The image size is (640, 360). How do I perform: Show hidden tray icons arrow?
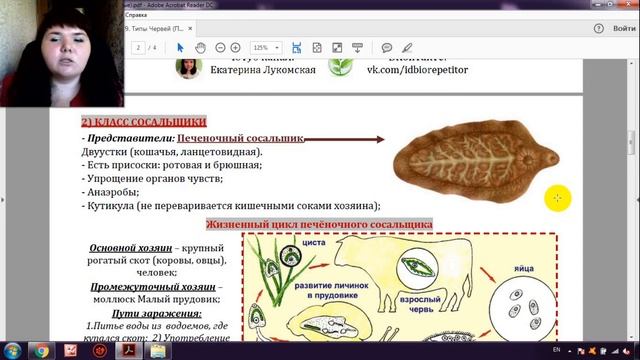[570, 351]
